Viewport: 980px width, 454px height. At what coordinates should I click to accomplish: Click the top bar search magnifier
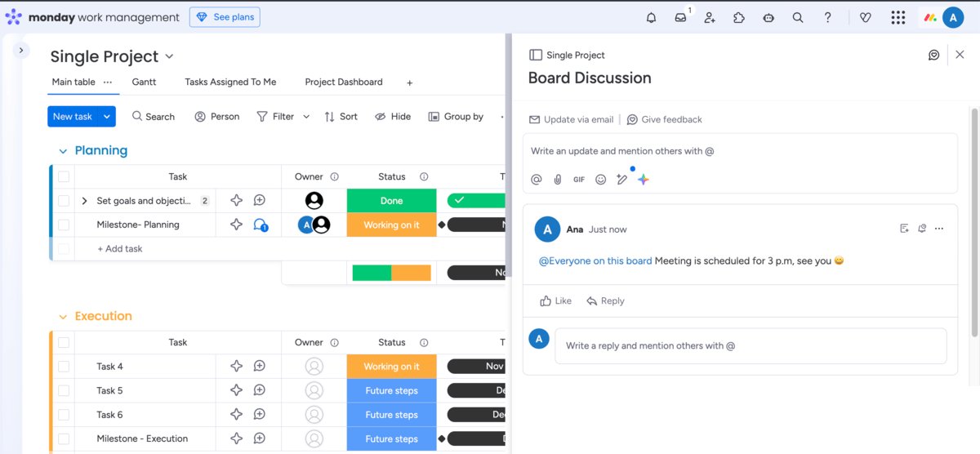(x=798, y=17)
